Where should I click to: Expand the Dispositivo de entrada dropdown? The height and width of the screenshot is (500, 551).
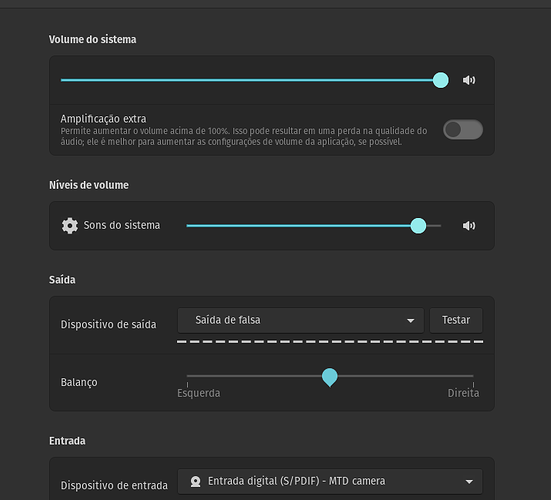(x=330, y=481)
